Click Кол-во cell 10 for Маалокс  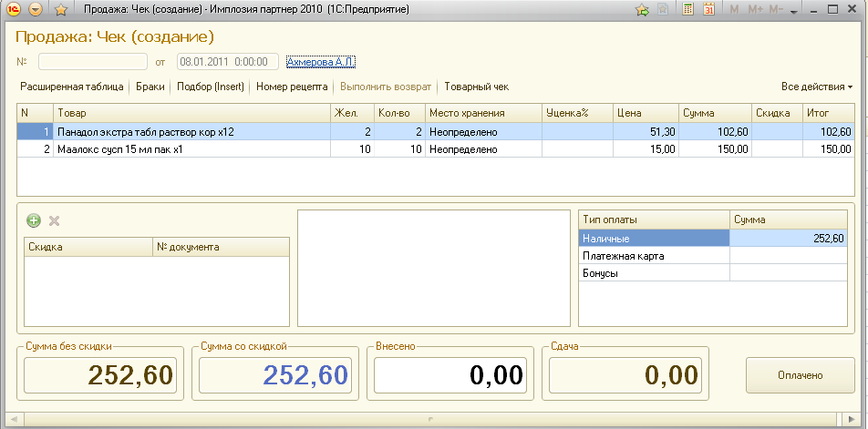tap(399, 148)
